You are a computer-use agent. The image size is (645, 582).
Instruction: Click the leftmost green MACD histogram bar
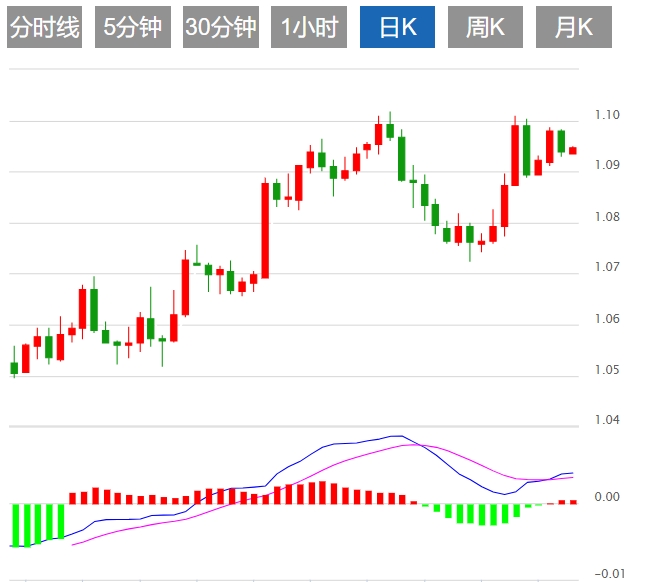click(14, 525)
